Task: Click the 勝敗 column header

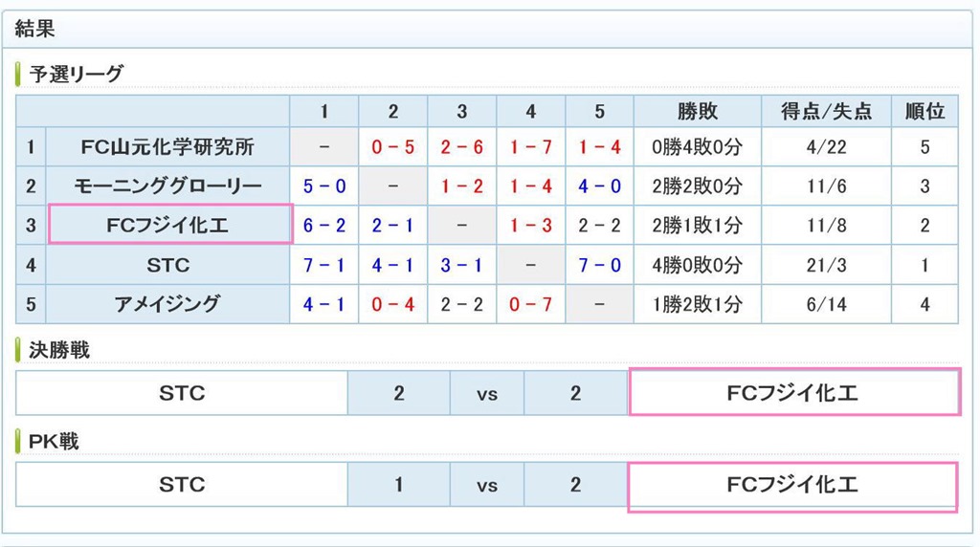Action: 698,111
